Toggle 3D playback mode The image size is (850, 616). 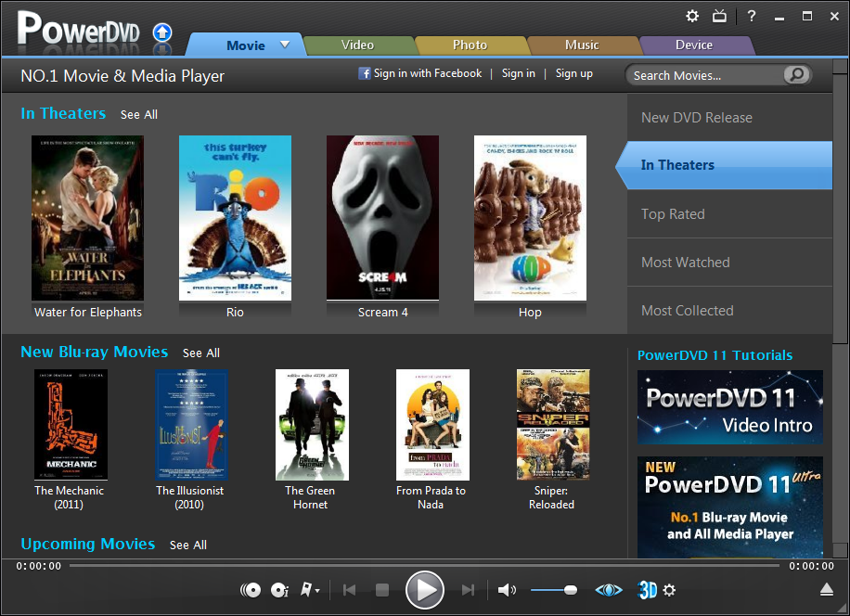click(648, 590)
